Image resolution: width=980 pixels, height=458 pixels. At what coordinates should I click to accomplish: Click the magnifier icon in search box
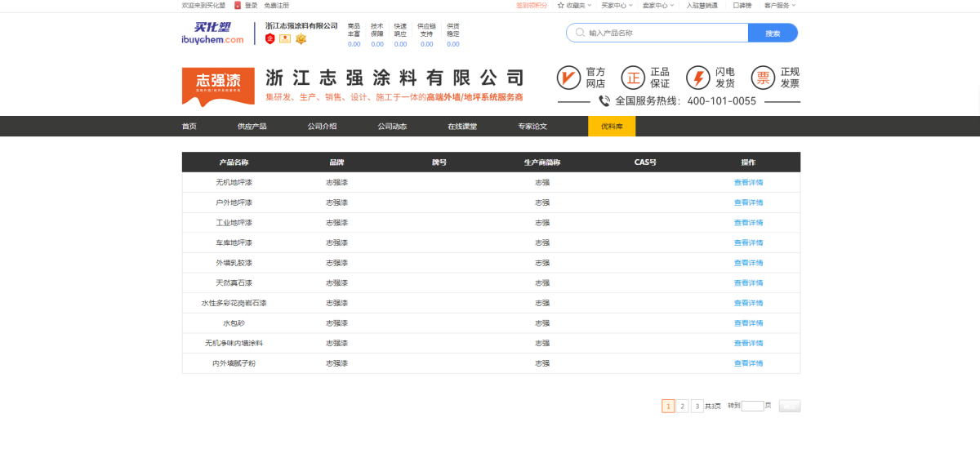(580, 33)
